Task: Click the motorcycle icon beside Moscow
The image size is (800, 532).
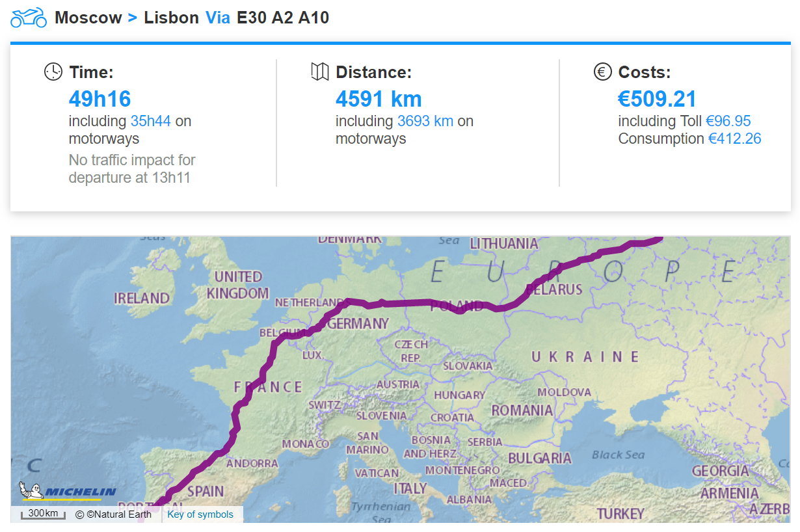Action: (x=29, y=18)
